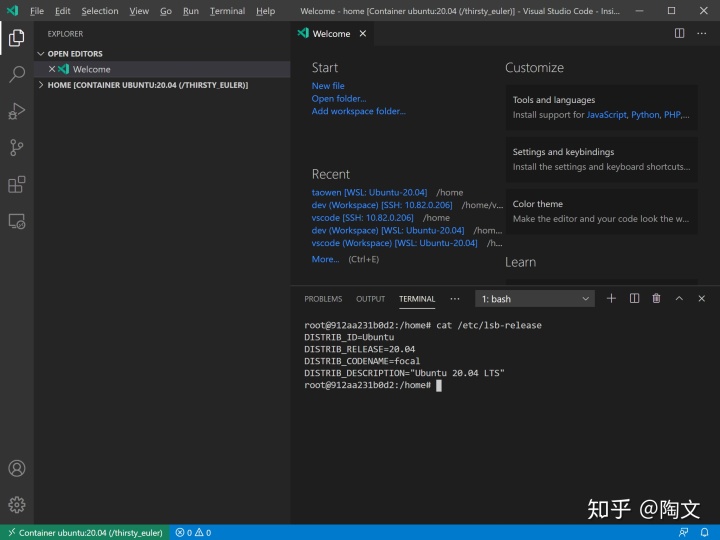
Task: Open errors and warnings count in status bar
Action: [x=193, y=533]
